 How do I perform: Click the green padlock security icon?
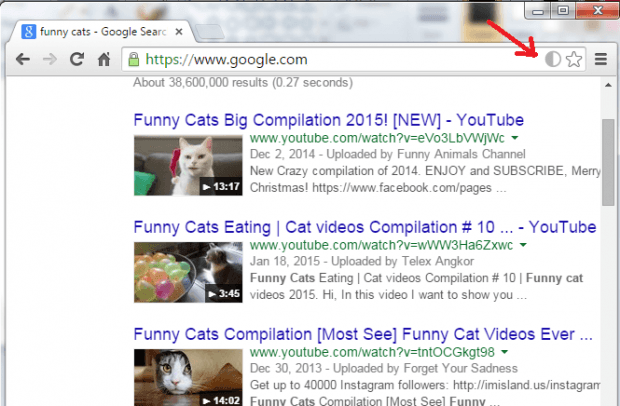tap(134, 59)
